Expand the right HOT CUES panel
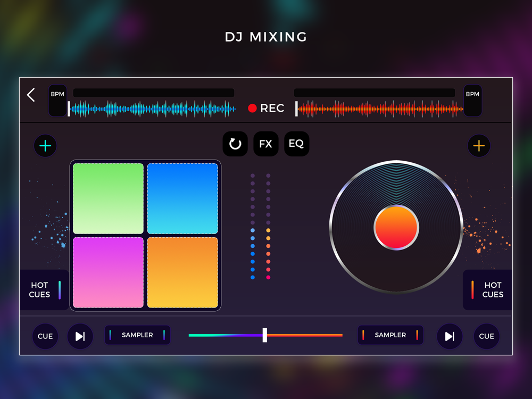 point(487,290)
